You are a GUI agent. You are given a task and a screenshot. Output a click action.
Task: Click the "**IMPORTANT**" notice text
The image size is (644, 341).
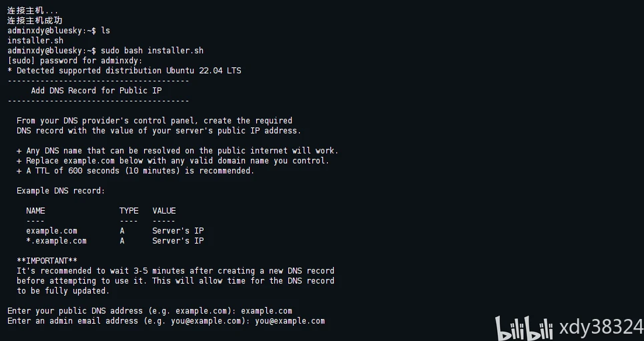[x=47, y=261]
